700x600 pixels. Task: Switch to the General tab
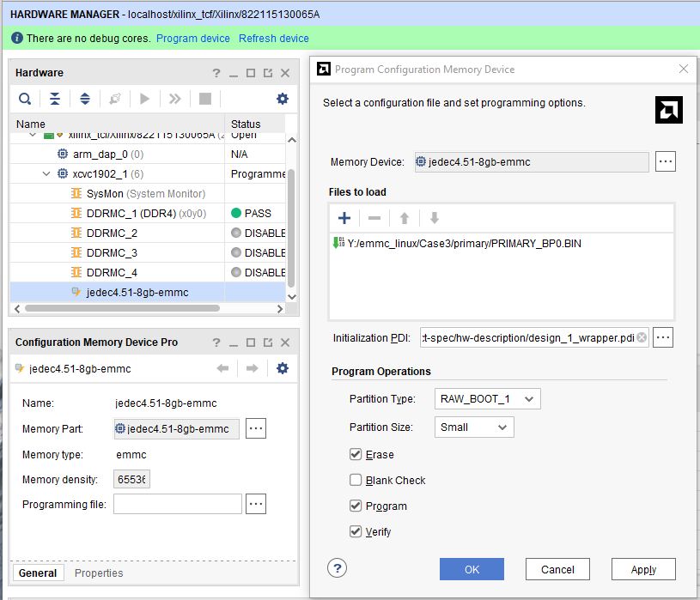38,573
